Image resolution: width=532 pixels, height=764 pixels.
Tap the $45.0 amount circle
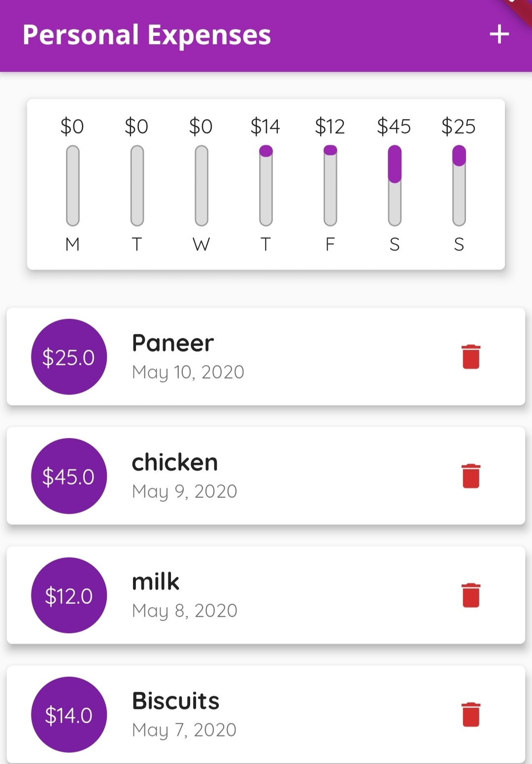[69, 476]
